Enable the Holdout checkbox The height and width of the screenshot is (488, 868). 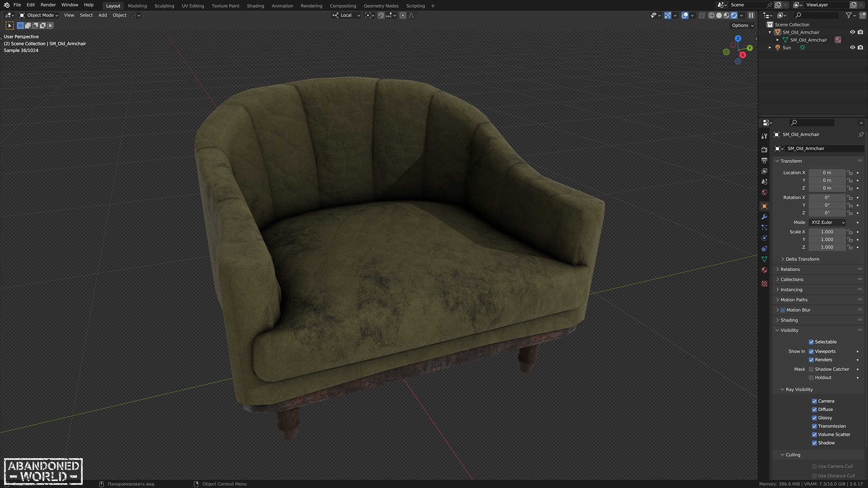point(811,378)
